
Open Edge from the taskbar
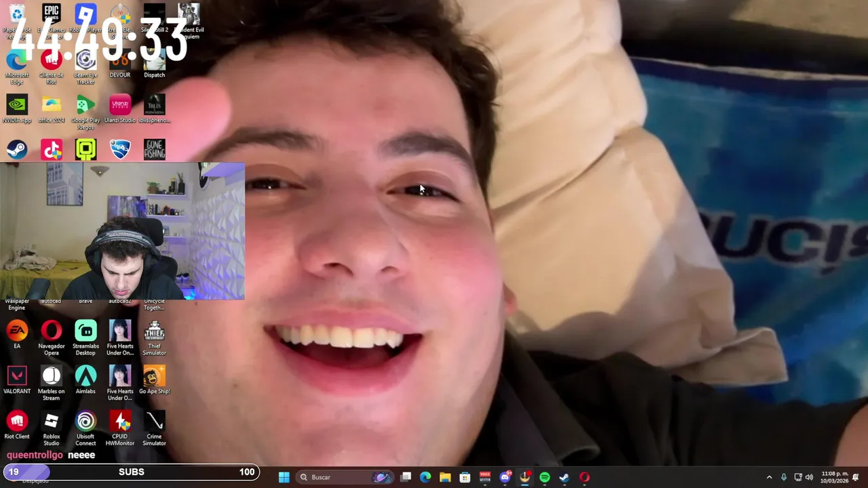(425, 477)
